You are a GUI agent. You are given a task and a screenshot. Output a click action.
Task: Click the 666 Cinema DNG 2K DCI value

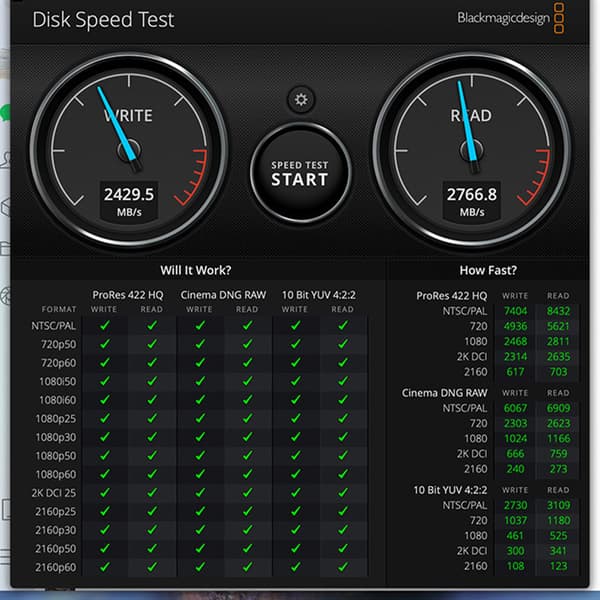515,454
